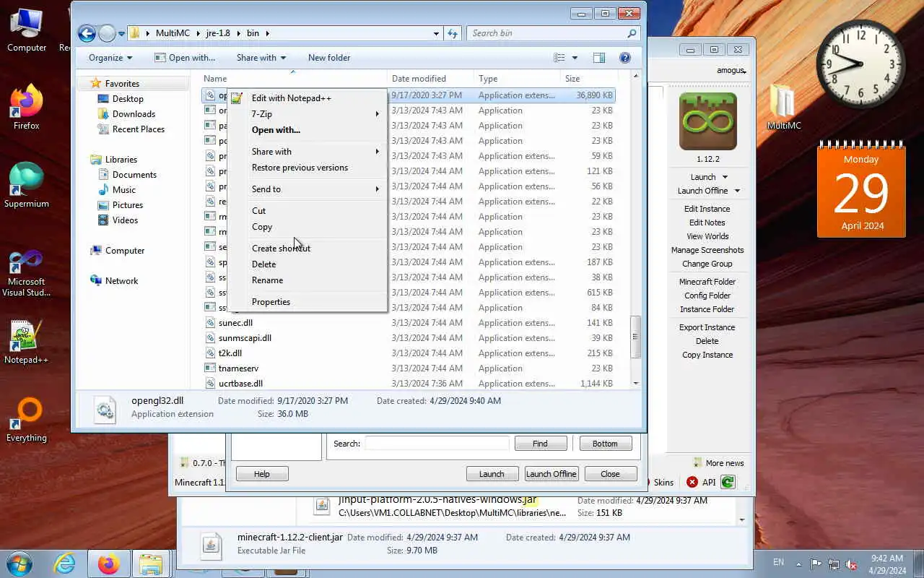The height and width of the screenshot is (578, 924).
Task: Click the file list vertical scrollbar thumb
Action: click(636, 338)
